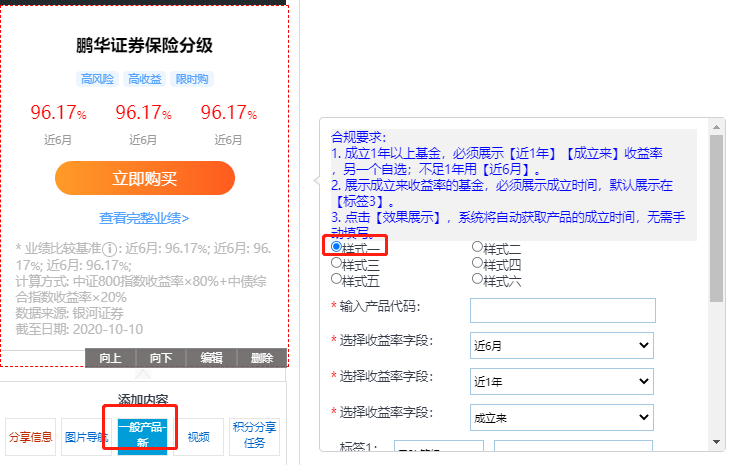This screenshot has height=465, width=737.
Task: Select the 样式一 radio option
Action: (x=336, y=246)
